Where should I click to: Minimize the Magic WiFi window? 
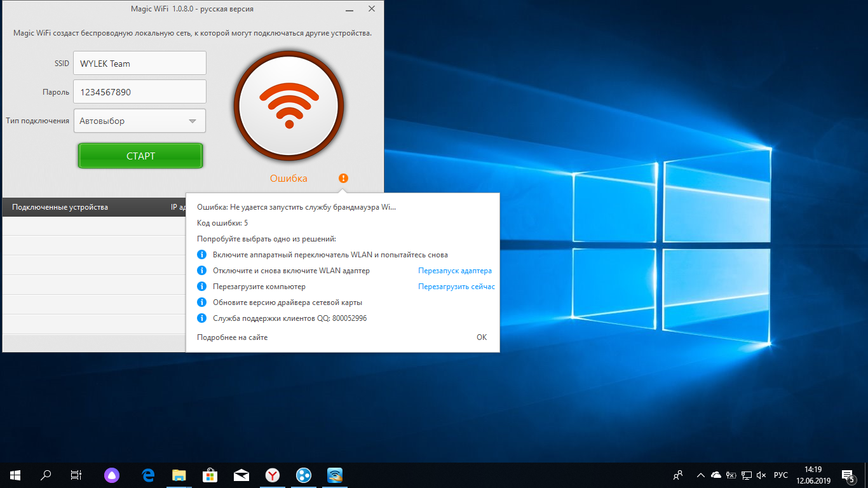(x=349, y=10)
